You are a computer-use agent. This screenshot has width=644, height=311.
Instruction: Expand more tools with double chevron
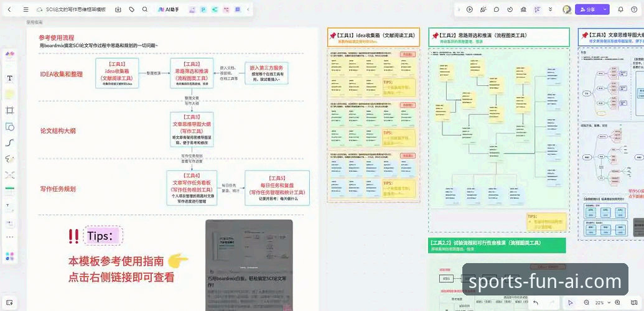(x=551, y=9)
